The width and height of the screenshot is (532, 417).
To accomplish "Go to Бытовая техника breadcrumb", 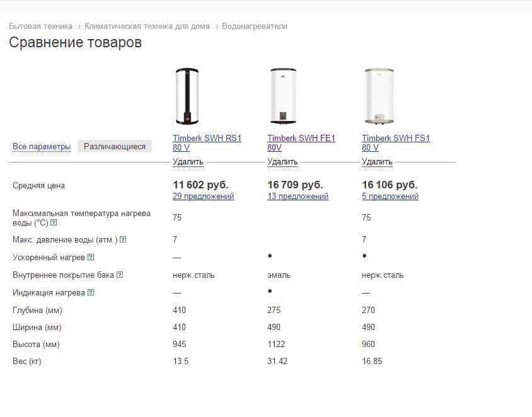I will (40, 26).
